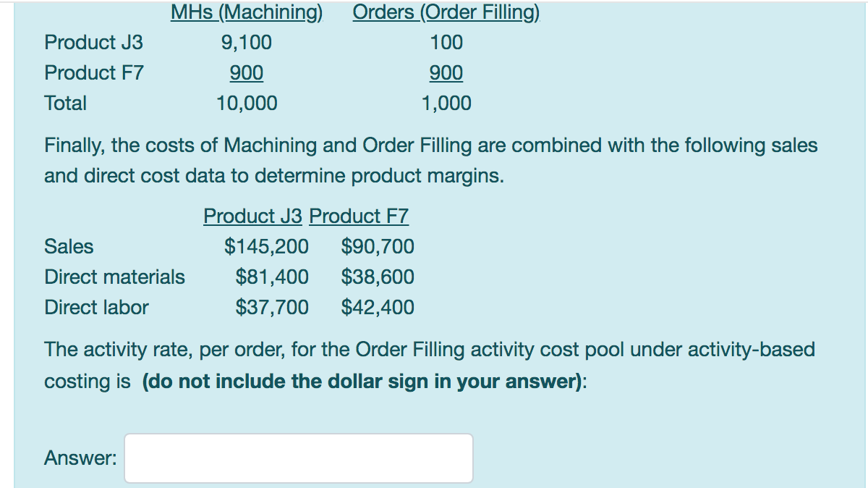Select the "Direct materials" row label

114,277
